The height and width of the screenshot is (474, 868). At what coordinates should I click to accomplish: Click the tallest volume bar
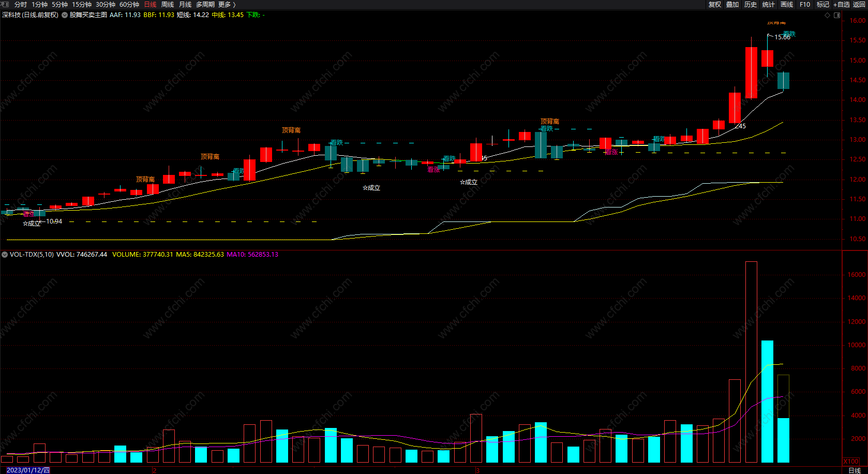[x=751, y=362]
